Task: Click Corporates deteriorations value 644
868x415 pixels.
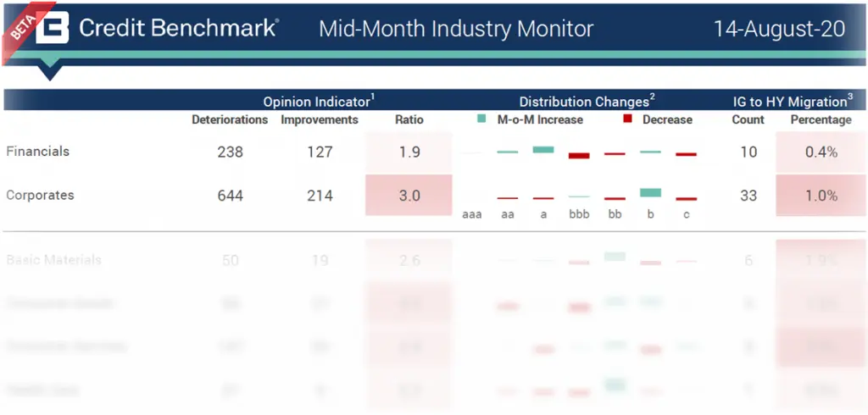Action: (x=231, y=196)
